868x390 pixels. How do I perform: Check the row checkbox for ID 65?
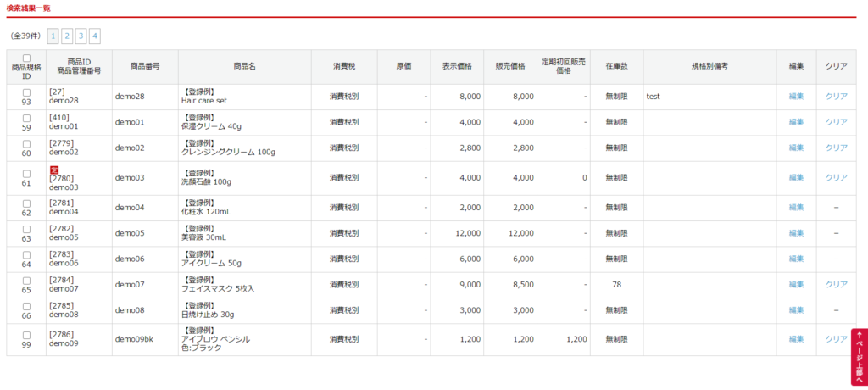(x=26, y=280)
